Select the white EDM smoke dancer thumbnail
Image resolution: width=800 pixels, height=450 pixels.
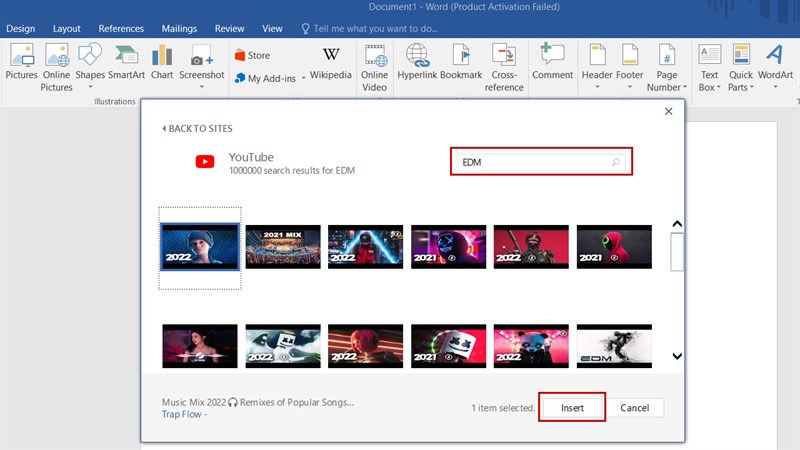[614, 346]
